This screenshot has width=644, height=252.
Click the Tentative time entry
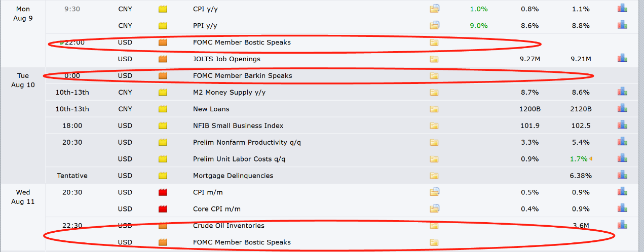pos(72,176)
